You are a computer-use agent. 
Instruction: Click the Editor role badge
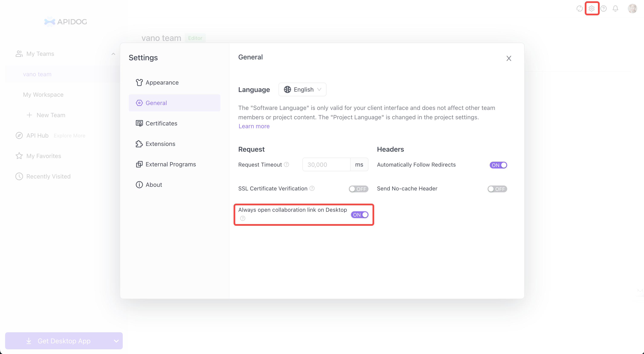coord(195,38)
